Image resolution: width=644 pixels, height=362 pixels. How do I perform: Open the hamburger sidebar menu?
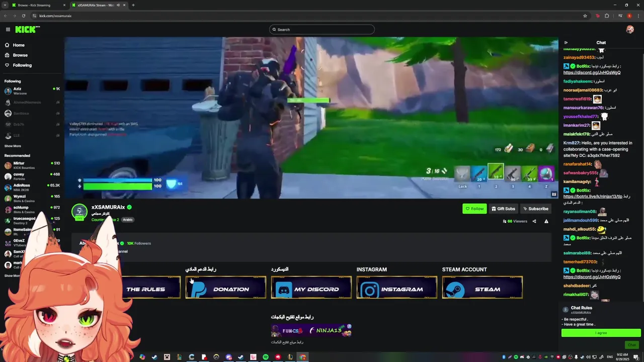coord(8,30)
